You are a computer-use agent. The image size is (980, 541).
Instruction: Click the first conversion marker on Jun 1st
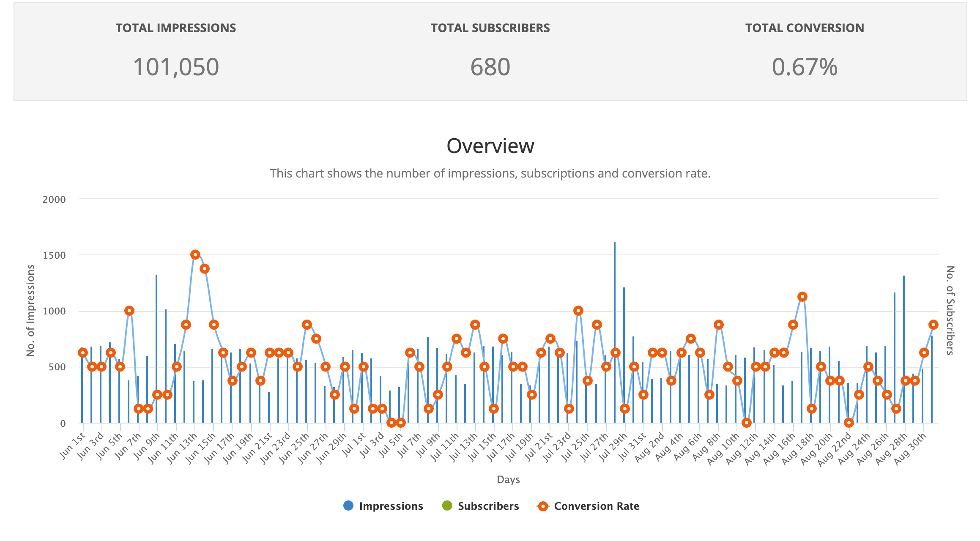point(83,352)
